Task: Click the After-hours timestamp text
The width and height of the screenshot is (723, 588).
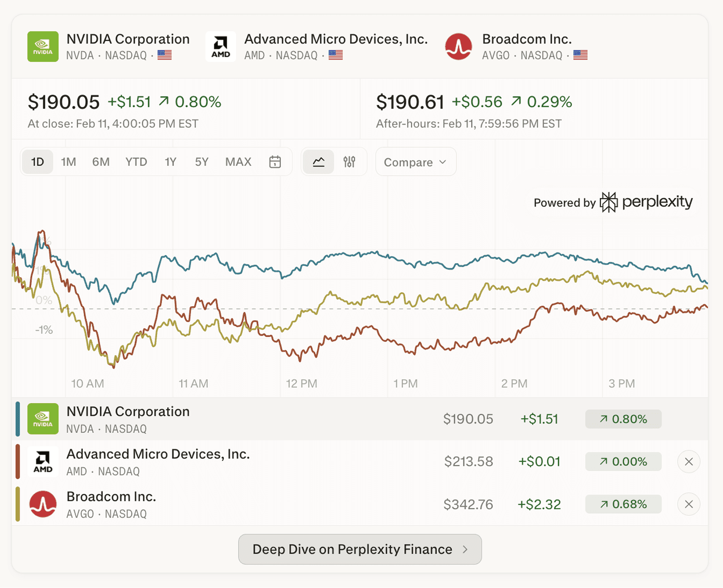Action: [469, 124]
